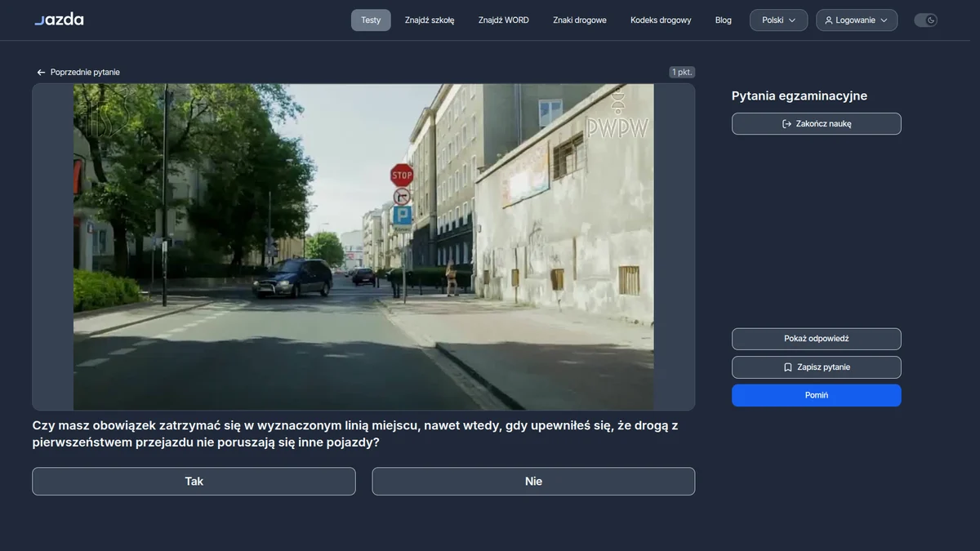
Task: Open Znajdź WORD in navigation
Action: [504, 20]
